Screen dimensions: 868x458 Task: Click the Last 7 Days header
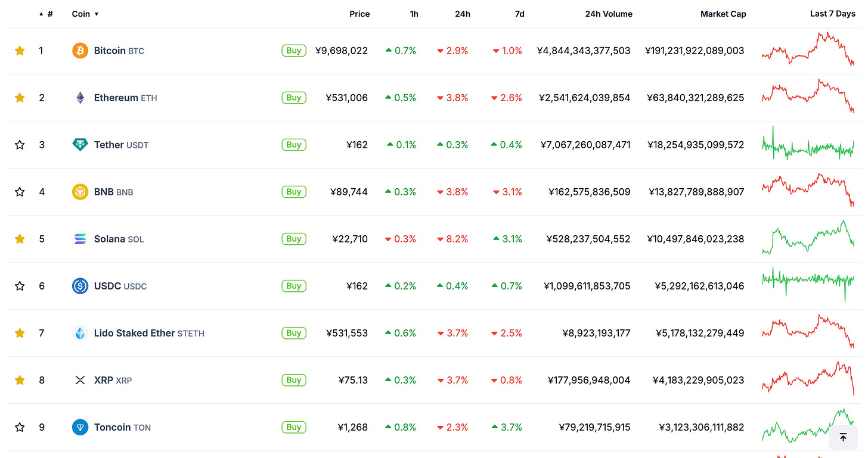point(833,14)
